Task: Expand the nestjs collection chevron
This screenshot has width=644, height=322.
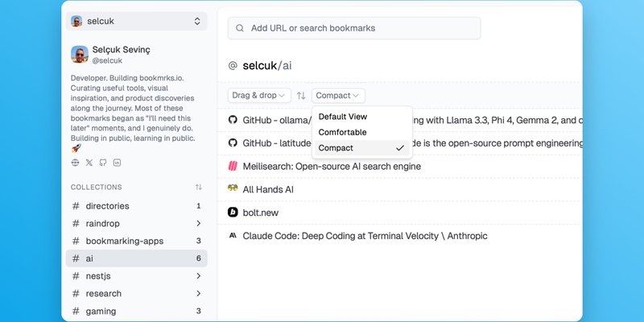Action: point(198,276)
